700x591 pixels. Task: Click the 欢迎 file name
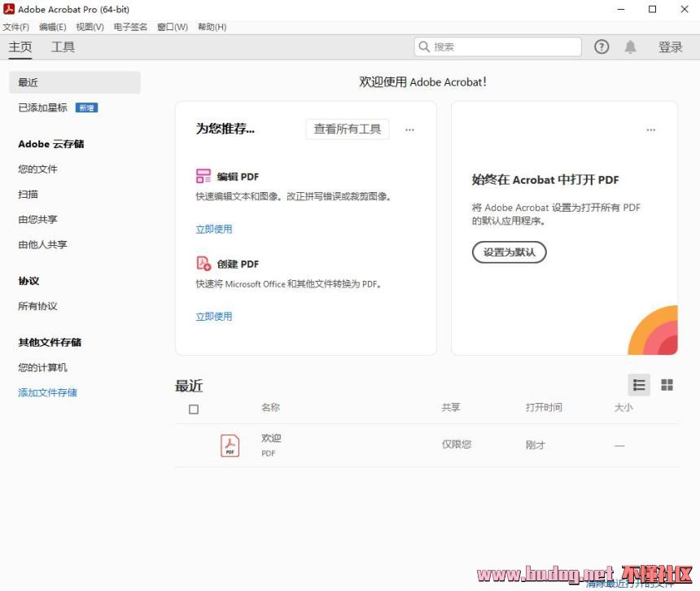tap(271, 438)
